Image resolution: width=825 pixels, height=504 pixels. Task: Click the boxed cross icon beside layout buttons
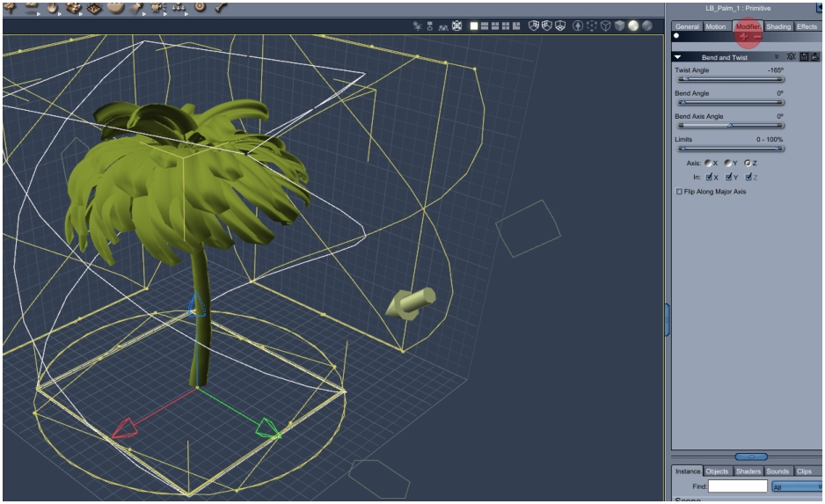click(x=456, y=26)
